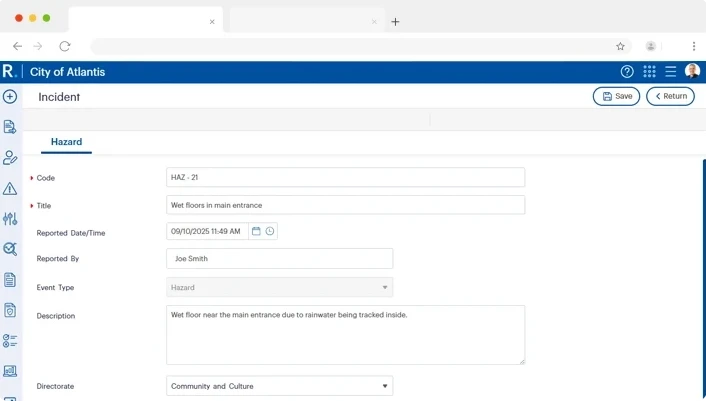The image size is (706, 401).
Task: Open the apps grid icon in header
Action: coord(649,72)
